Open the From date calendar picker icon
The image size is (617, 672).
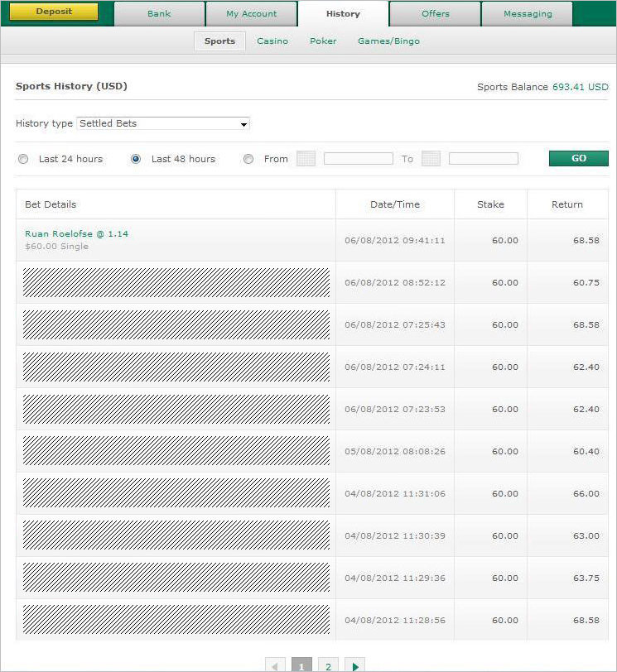[x=306, y=159]
